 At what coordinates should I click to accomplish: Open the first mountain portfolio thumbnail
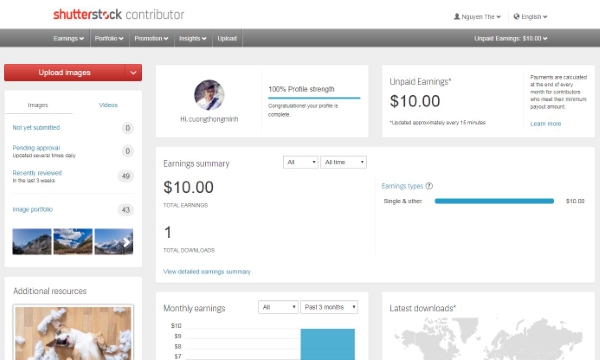(x=32, y=242)
